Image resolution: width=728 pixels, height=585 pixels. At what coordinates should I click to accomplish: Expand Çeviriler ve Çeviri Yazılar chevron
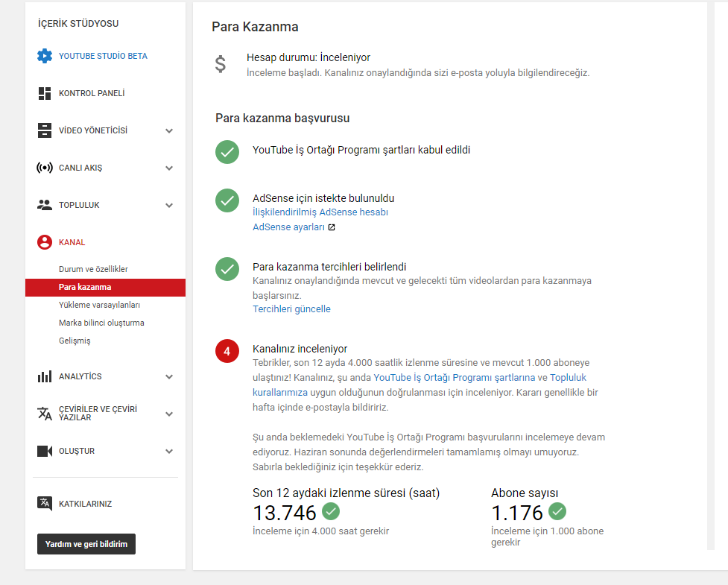coord(169,414)
